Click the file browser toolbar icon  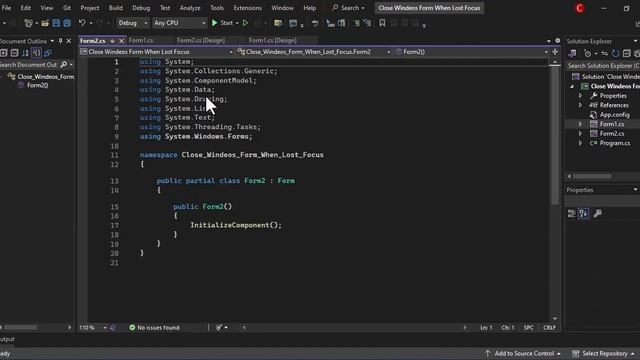[x=278, y=23]
